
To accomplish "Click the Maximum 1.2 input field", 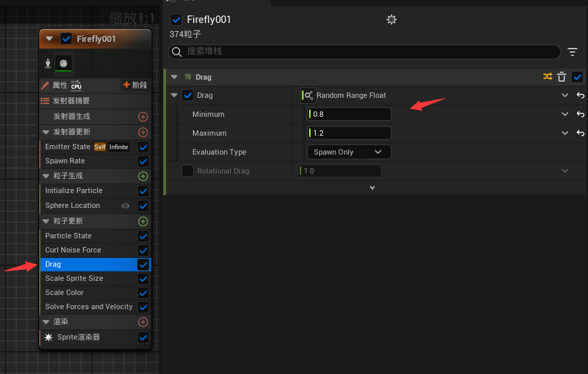I will point(349,133).
